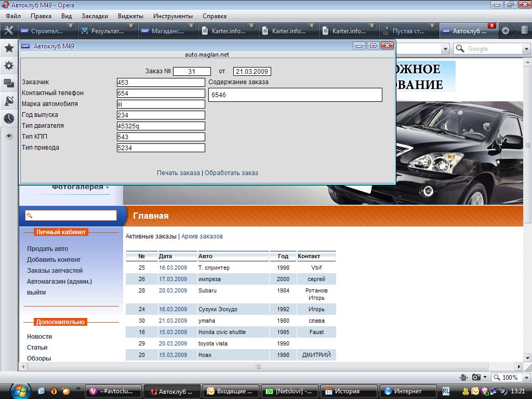Click Входящие taskbar button
The height and width of the screenshot is (399, 532).
click(x=230, y=392)
